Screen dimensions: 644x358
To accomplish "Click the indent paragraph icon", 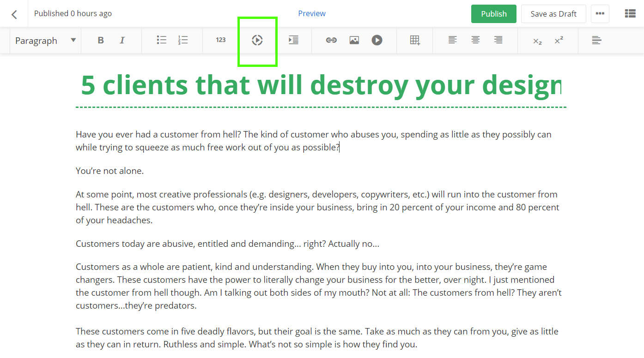I will point(293,41).
